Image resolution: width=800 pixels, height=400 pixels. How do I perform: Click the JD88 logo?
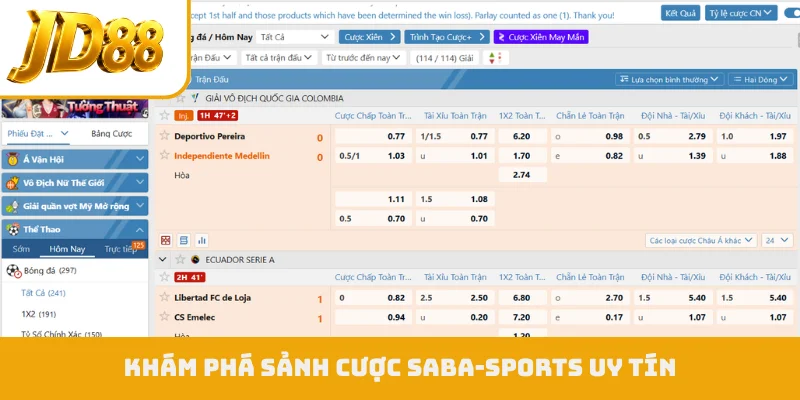pyautogui.click(x=87, y=46)
